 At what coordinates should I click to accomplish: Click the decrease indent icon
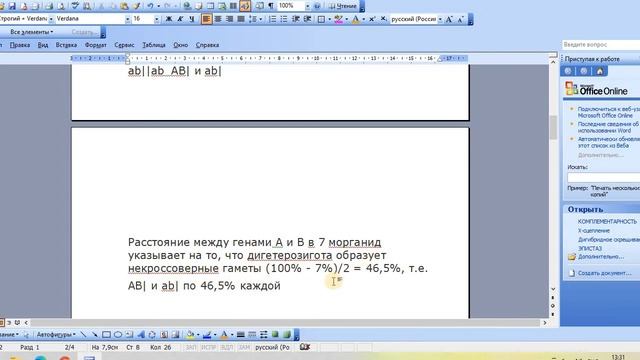tap(296, 19)
